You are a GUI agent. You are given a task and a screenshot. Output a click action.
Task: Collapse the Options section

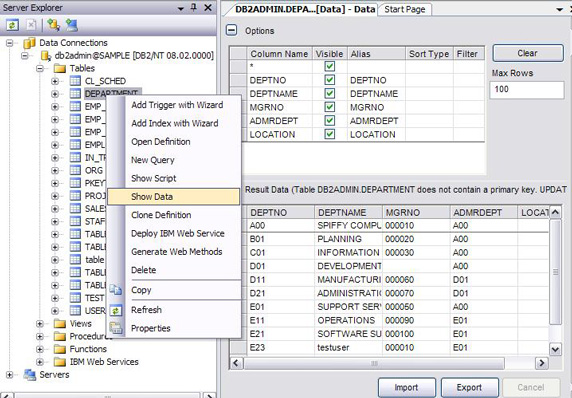[232, 30]
